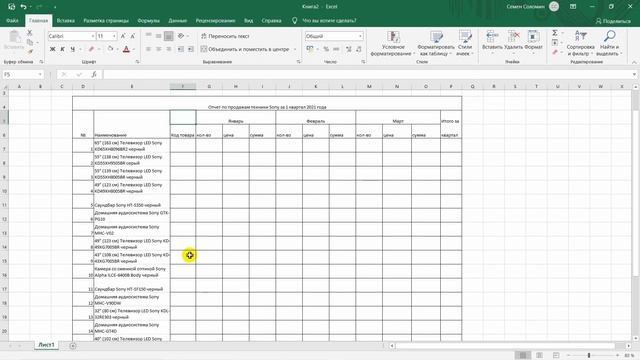This screenshot has width=640, height=360.
Task: Align text to the top
Action: click(x=149, y=36)
